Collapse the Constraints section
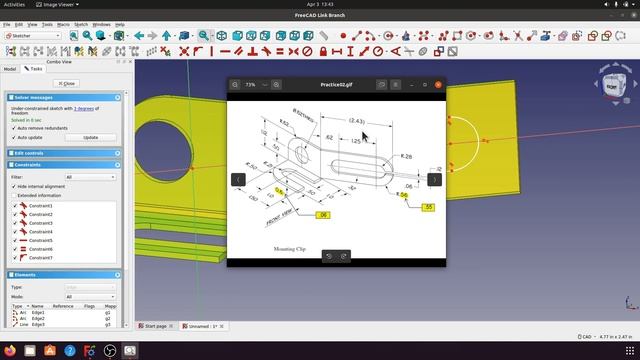The image size is (640, 360). coord(118,165)
